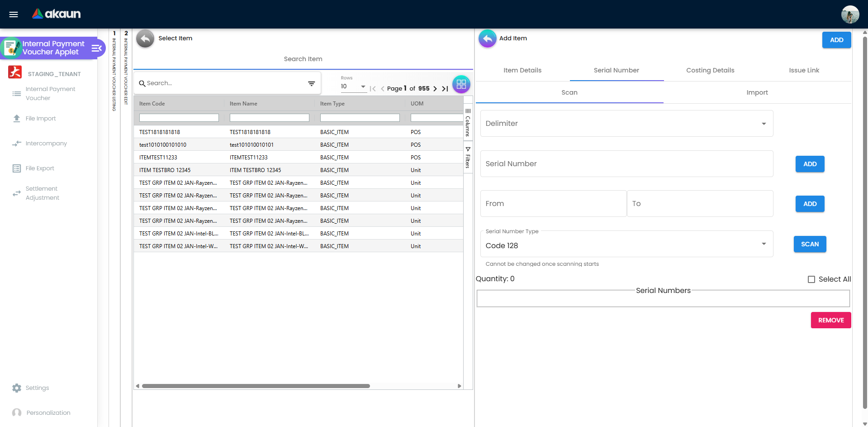The image size is (868, 427).
Task: Click the SCAN button
Action: click(x=810, y=244)
